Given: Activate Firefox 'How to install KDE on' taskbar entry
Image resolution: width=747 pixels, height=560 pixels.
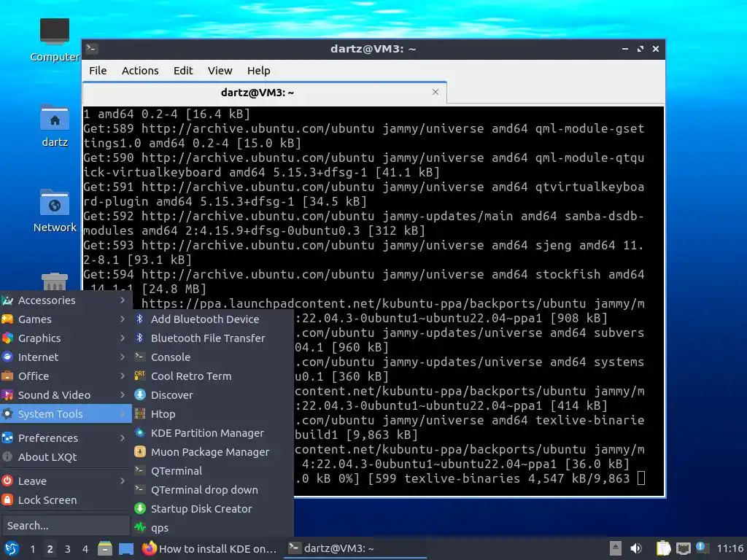Looking at the screenshot, I should click(210, 548).
